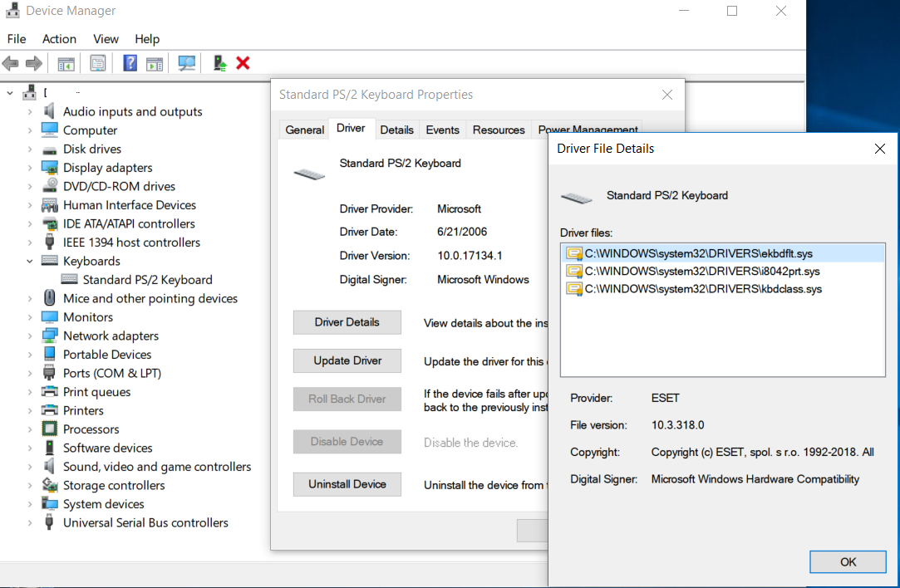The height and width of the screenshot is (588, 900).
Task: Click Mice and other pointing devices icon
Action: [50, 298]
